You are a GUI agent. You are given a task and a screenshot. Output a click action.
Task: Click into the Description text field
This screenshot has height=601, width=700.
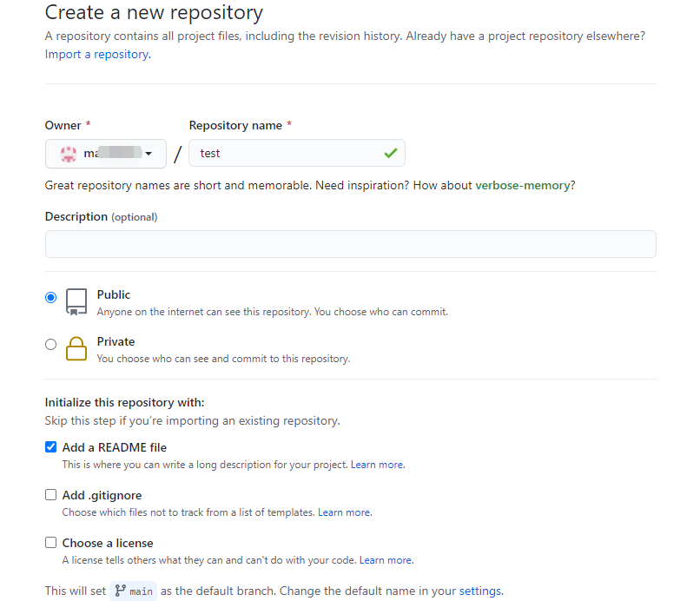pyautogui.click(x=350, y=244)
